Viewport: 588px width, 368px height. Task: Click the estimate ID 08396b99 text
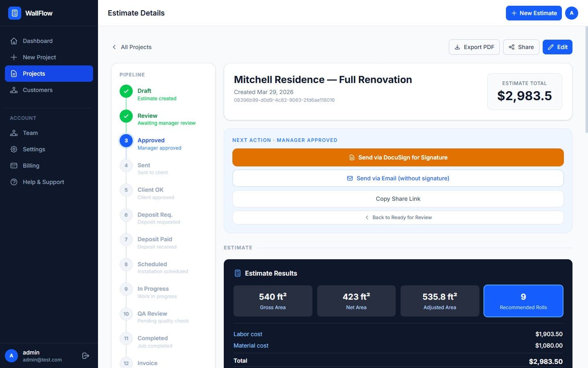[284, 100]
